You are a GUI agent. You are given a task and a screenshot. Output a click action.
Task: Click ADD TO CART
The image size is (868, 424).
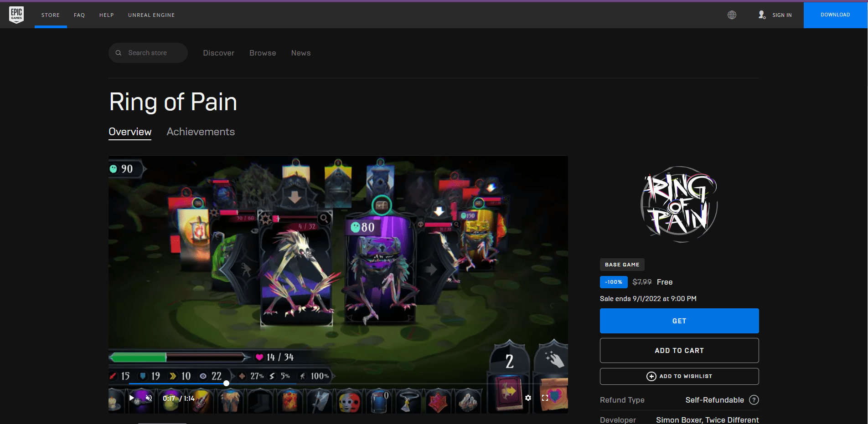pos(679,351)
